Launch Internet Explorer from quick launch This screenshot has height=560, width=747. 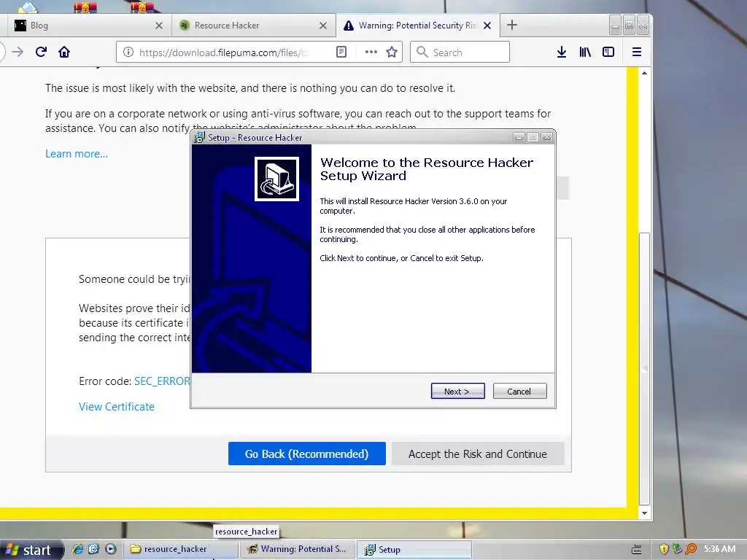77,549
